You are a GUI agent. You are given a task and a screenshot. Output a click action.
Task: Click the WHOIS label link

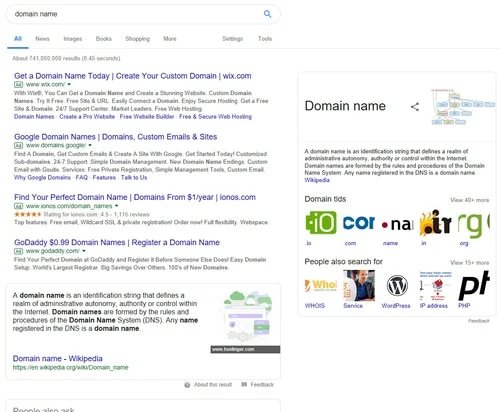(x=315, y=306)
